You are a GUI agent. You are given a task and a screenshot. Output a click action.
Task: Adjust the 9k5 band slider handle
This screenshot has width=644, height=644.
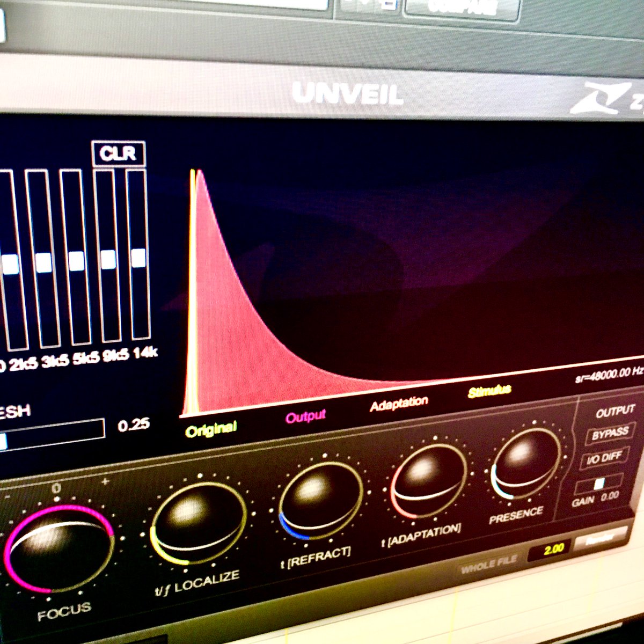coord(108,259)
